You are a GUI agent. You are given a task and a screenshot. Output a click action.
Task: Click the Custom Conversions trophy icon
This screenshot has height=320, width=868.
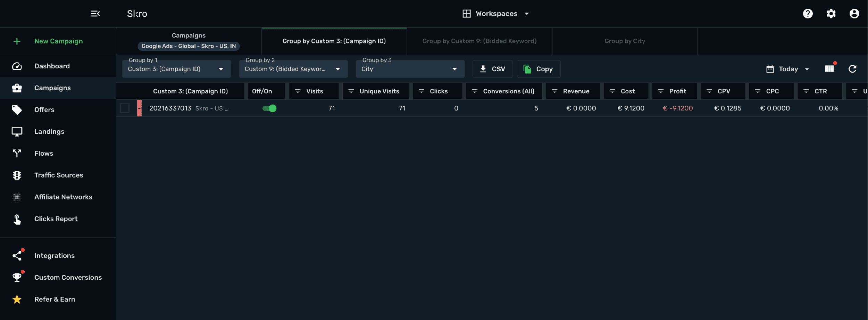click(17, 278)
